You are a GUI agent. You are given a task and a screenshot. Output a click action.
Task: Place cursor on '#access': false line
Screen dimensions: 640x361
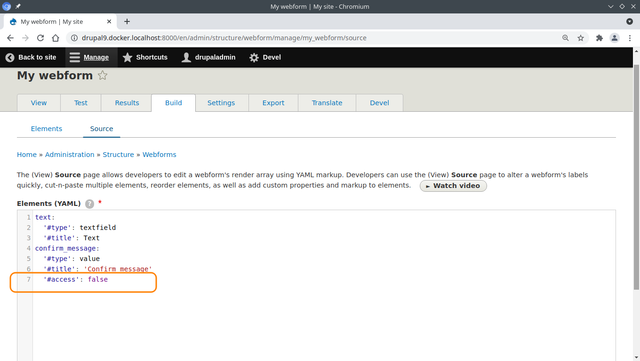tap(76, 279)
